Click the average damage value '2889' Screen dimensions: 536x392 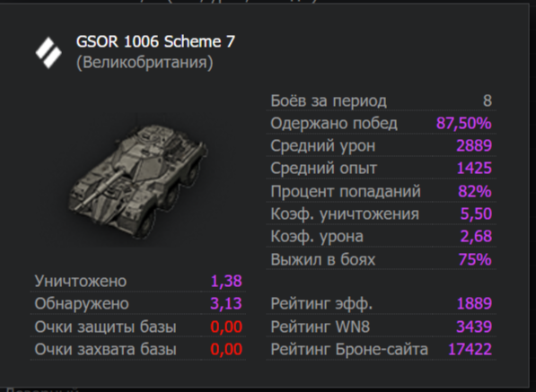[474, 146]
